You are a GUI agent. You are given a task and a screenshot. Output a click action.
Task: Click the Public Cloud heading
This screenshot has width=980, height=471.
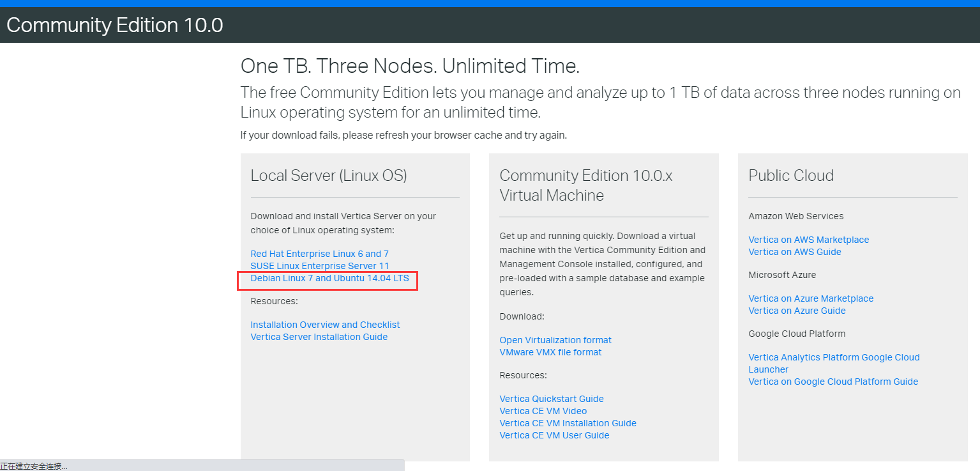coord(791,176)
